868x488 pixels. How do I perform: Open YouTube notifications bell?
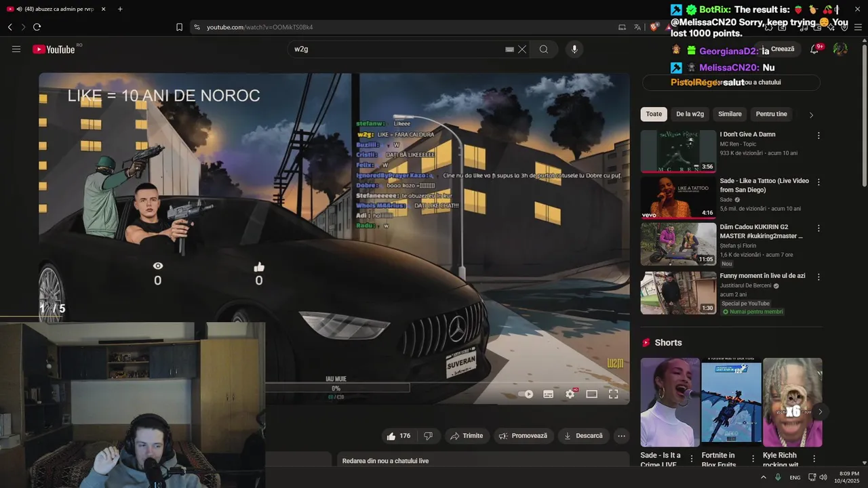814,49
